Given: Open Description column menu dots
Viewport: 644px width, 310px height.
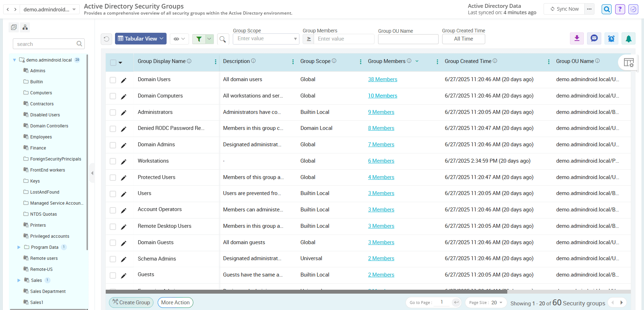Looking at the screenshot, I should [x=293, y=62].
